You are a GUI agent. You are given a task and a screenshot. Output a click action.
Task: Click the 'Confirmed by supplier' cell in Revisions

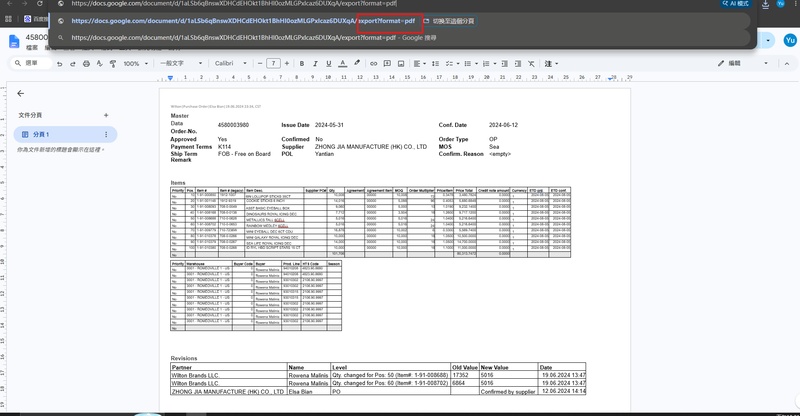click(508, 391)
